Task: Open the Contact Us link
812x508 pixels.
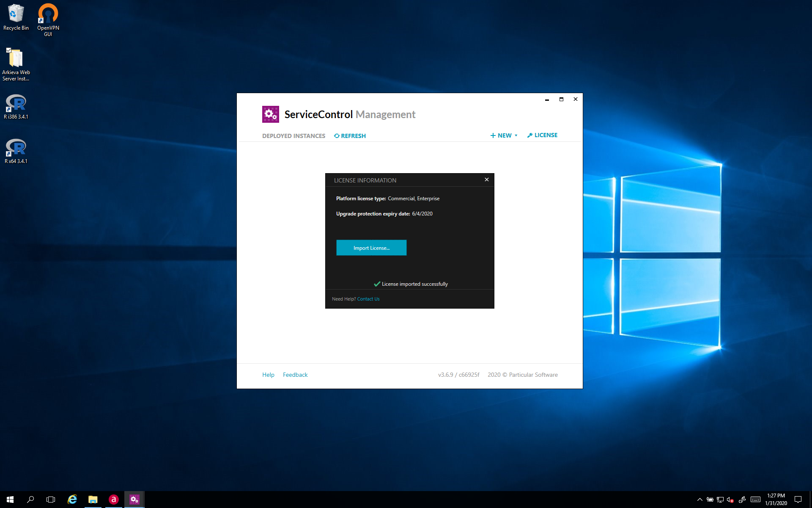Action: tap(368, 299)
